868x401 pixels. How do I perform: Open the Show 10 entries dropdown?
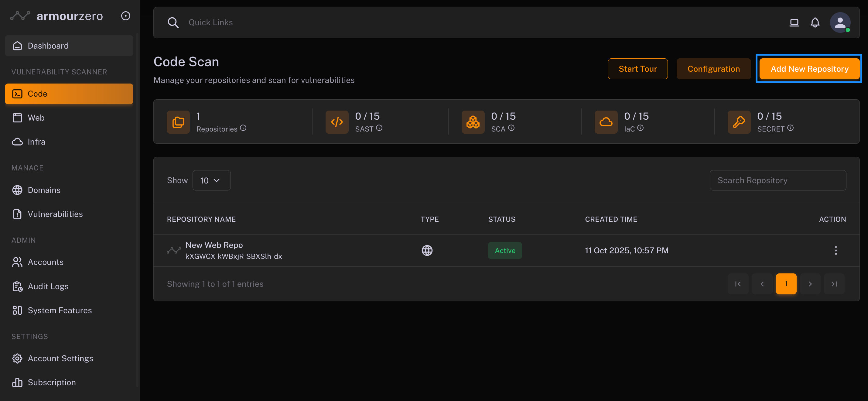click(x=211, y=180)
